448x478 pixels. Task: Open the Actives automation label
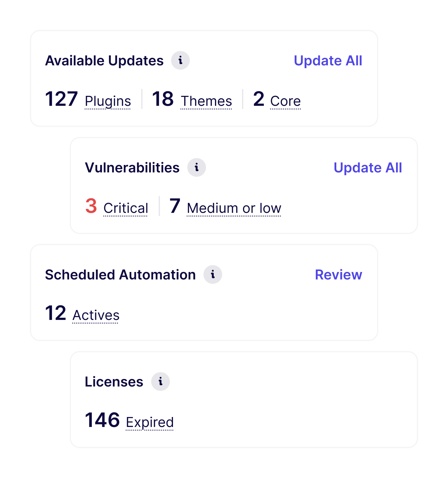pyautogui.click(x=96, y=316)
